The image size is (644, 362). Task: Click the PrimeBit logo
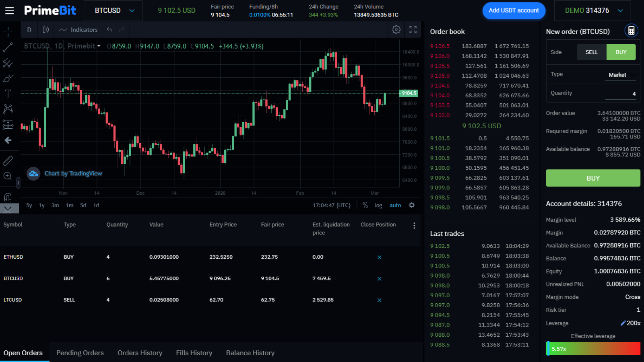click(x=50, y=10)
